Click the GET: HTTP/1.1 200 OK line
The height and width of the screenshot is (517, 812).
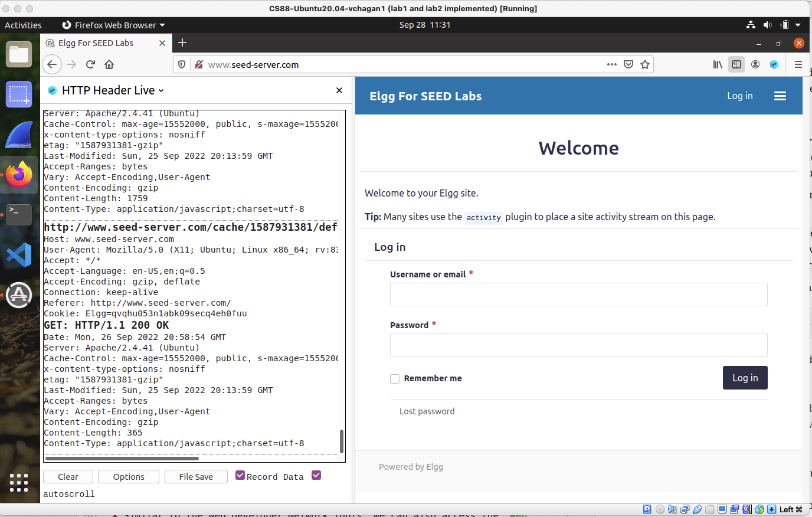[x=106, y=325]
